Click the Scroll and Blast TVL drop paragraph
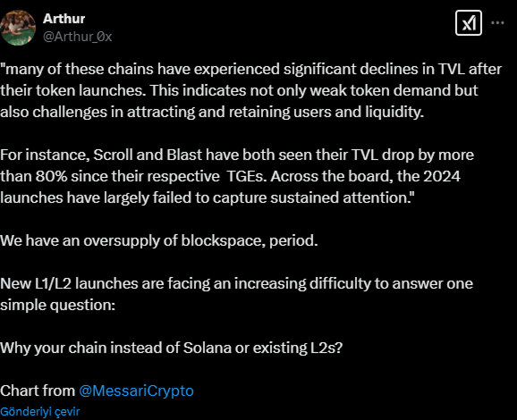Viewport: 517px width, 420px height. pyautogui.click(x=237, y=176)
